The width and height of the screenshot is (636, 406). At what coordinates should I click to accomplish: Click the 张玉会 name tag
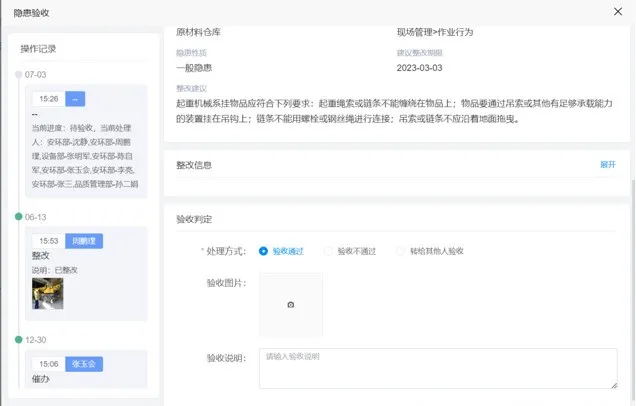coord(84,364)
